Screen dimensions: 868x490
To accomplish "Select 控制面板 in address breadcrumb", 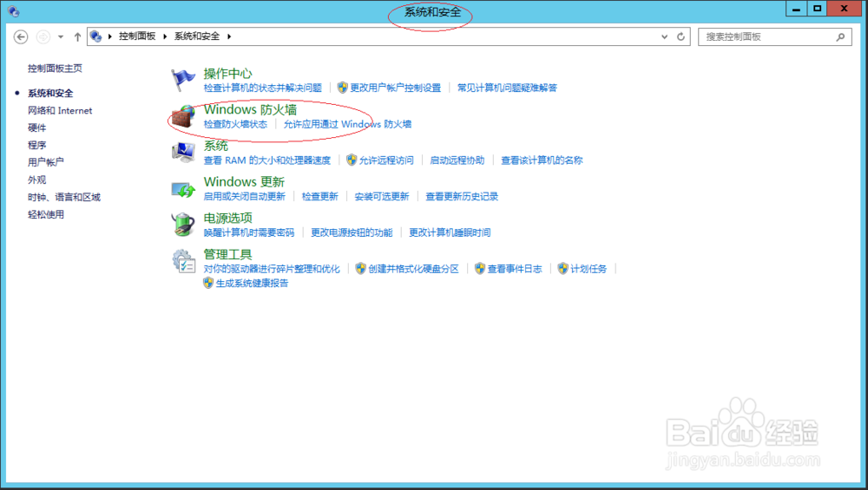I will pos(137,36).
